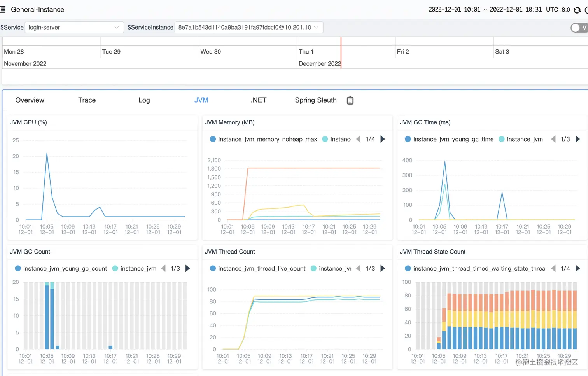Click Tue 29 on the timeline
The width and height of the screenshot is (588, 376).
tap(111, 52)
